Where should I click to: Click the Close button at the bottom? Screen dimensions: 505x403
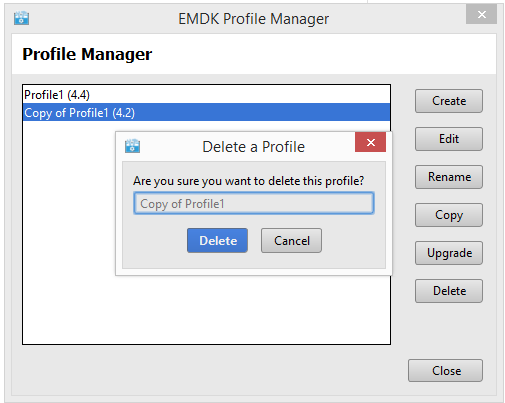coord(445,370)
